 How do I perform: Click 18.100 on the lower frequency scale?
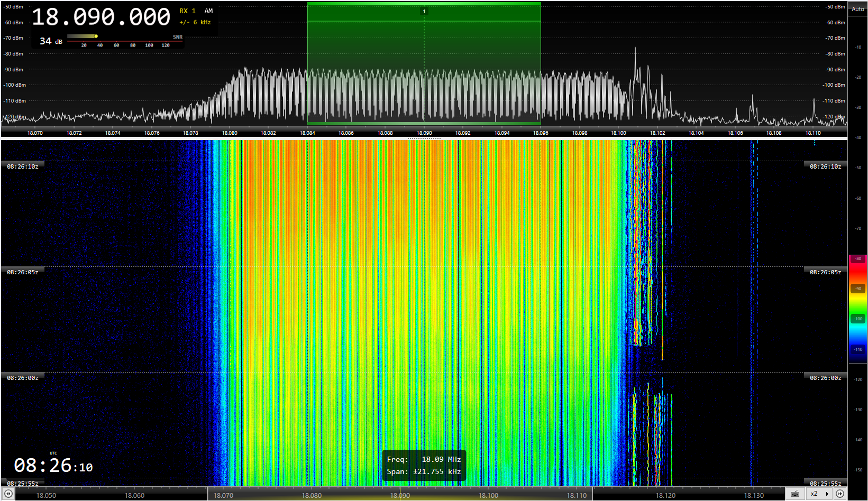pyautogui.click(x=488, y=495)
